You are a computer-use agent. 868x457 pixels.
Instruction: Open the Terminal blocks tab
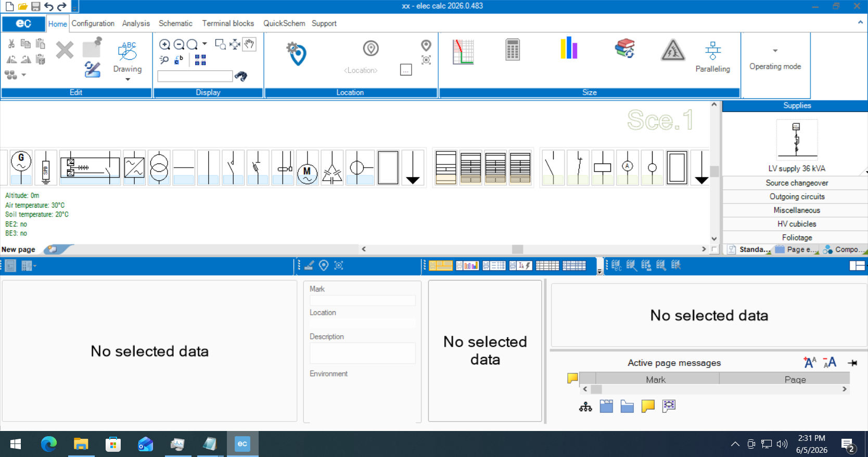click(228, 23)
